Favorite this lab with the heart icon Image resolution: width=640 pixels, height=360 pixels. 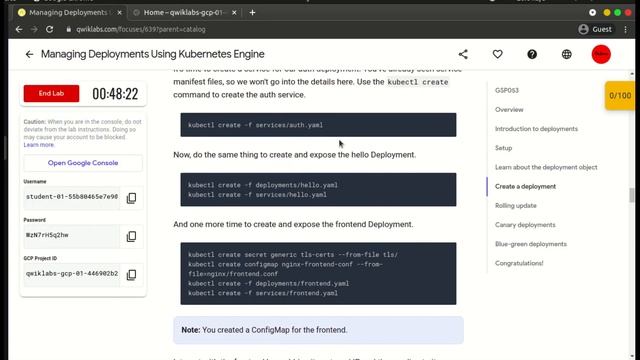(x=497, y=54)
